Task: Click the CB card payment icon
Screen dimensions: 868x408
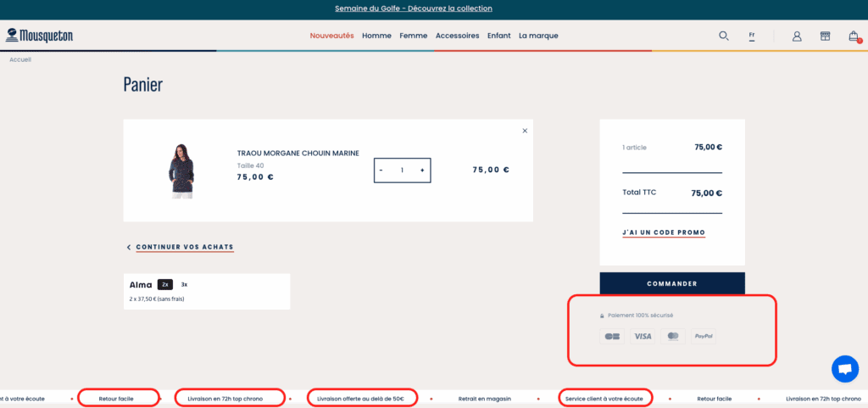Action: 612,336
